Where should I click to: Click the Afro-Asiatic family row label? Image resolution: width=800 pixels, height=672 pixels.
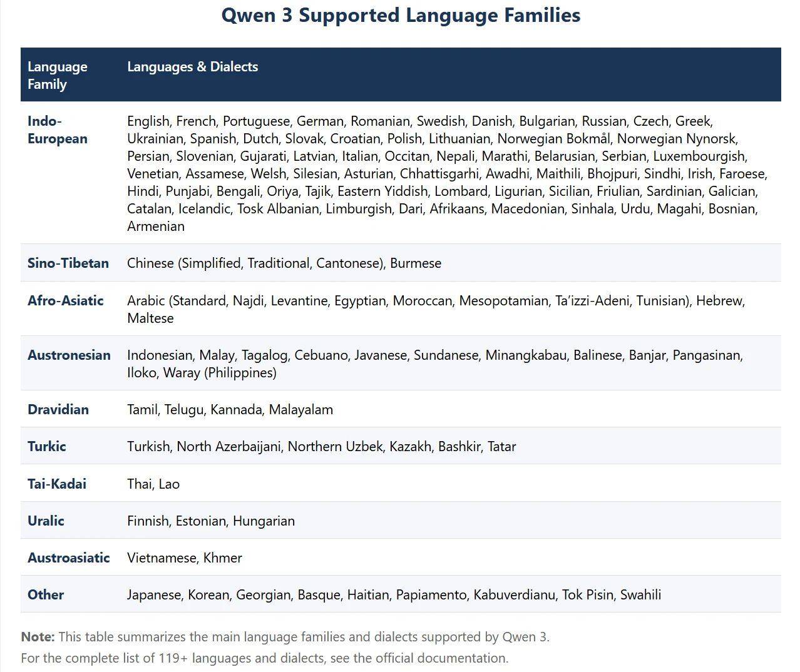66,300
